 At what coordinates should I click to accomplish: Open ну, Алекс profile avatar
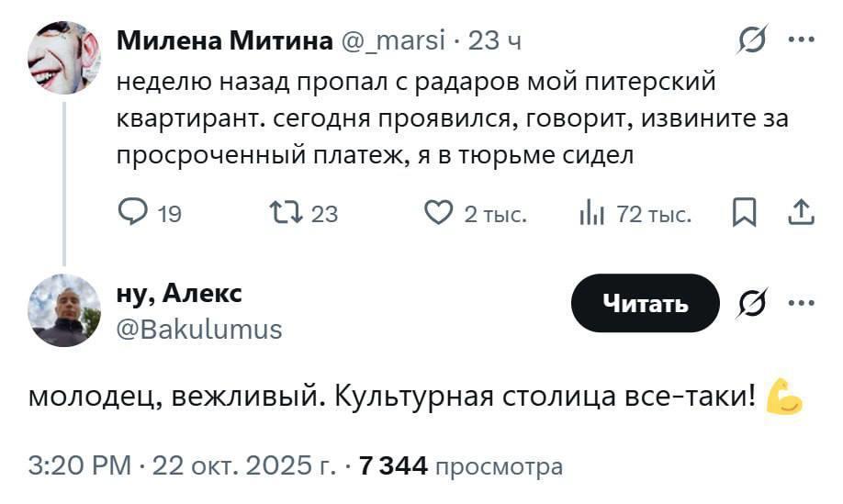[x=63, y=310]
